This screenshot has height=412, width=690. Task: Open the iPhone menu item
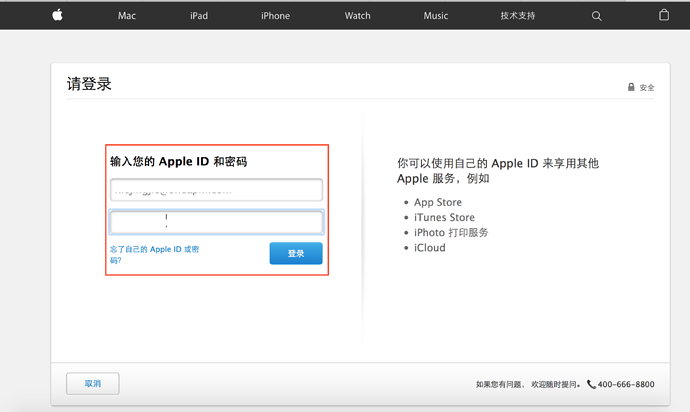pyautogui.click(x=275, y=16)
